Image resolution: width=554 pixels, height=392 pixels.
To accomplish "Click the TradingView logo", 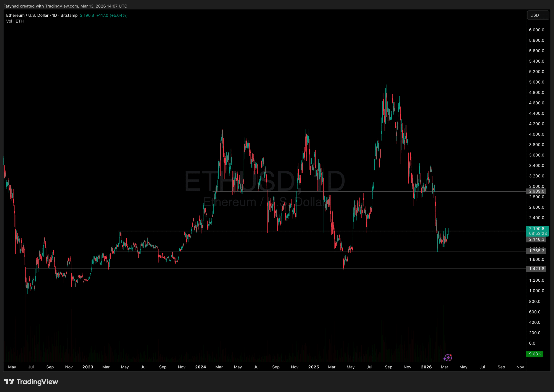I will point(31,382).
